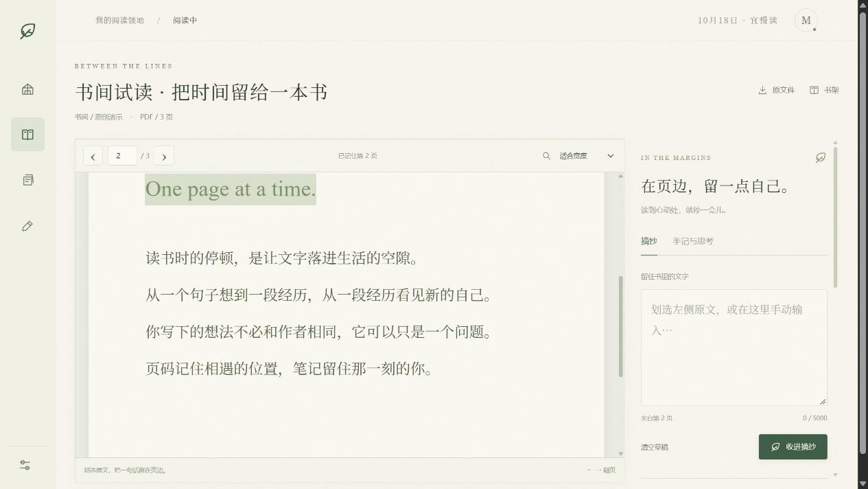
Task: Click the leaf icon in the margins panel header
Action: 820,157
